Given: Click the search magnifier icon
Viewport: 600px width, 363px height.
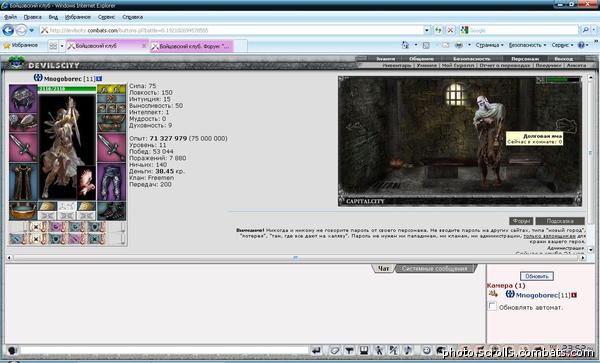Looking at the screenshot, I should tap(585, 30).
